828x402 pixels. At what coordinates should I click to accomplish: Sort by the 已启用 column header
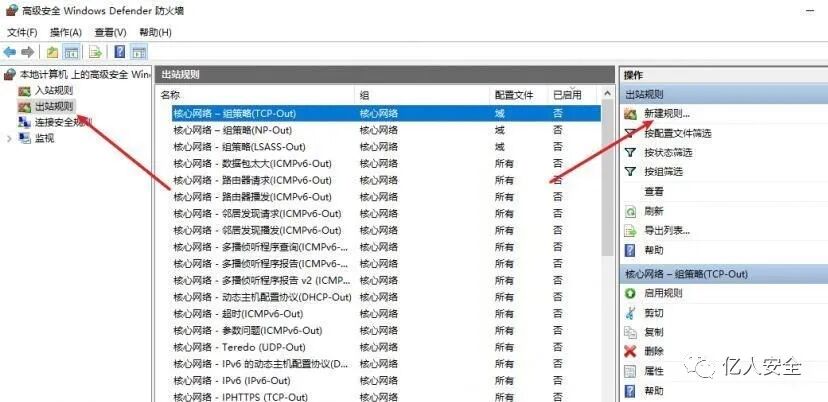click(572, 95)
